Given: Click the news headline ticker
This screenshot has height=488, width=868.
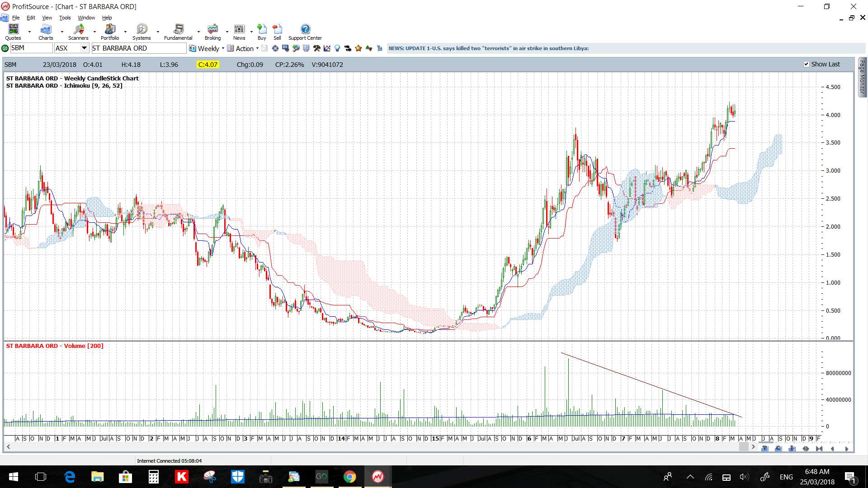Looking at the screenshot, I should click(x=489, y=48).
